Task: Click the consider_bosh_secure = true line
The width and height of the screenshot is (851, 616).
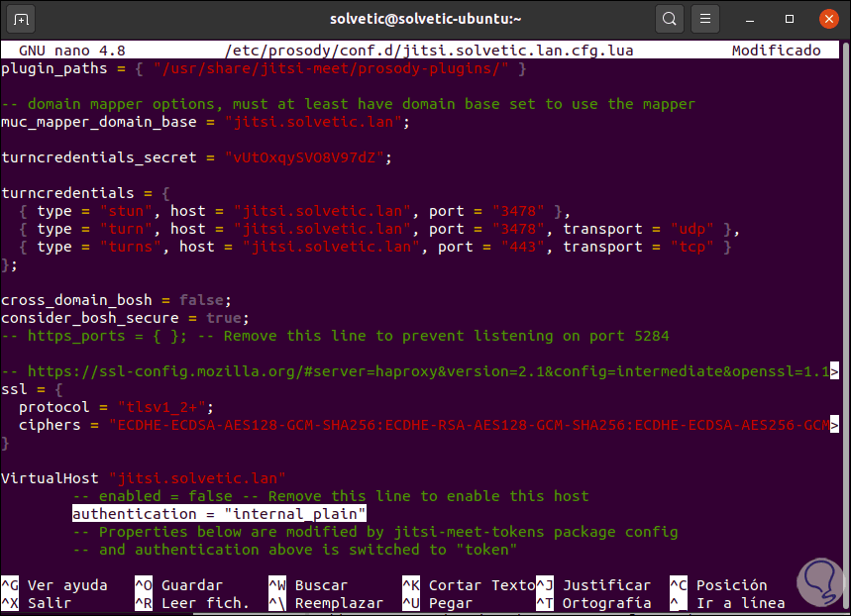Action: [125, 318]
